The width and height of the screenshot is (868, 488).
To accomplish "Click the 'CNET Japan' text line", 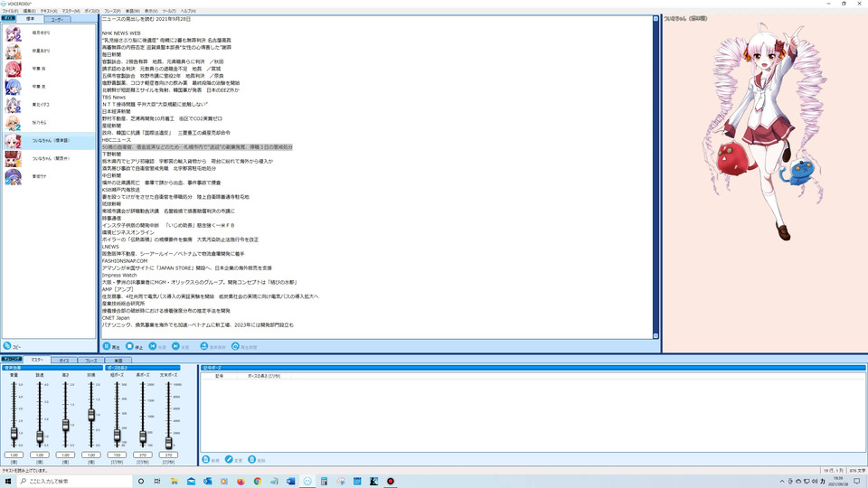I will pos(116,318).
